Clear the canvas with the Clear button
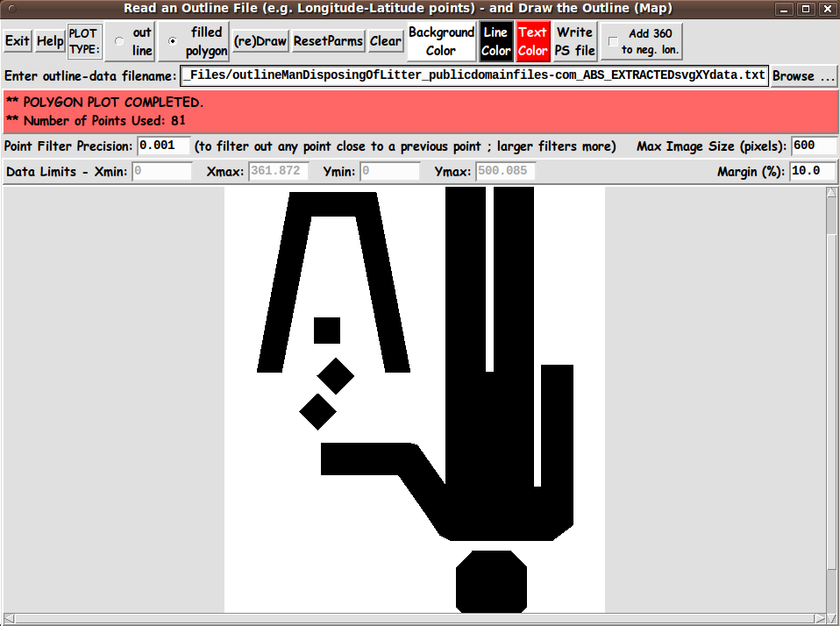840x626 pixels. pyautogui.click(x=385, y=41)
